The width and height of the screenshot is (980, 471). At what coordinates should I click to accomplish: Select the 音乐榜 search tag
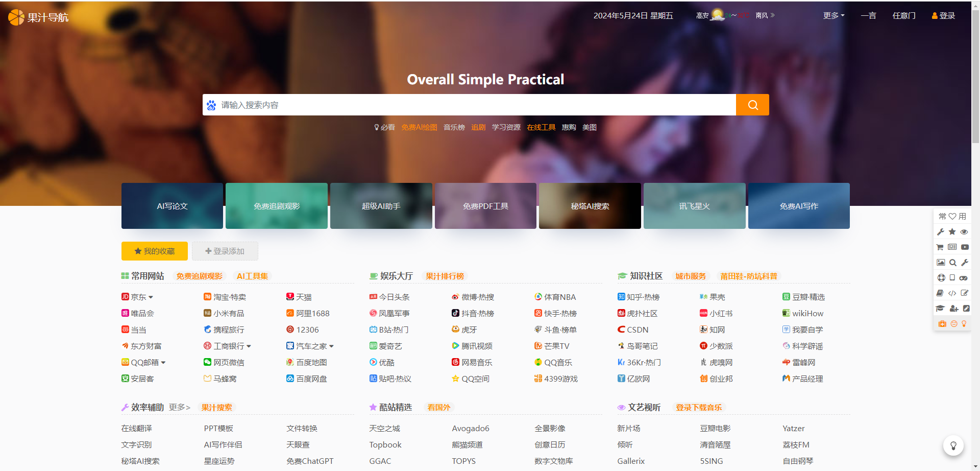[x=454, y=128]
